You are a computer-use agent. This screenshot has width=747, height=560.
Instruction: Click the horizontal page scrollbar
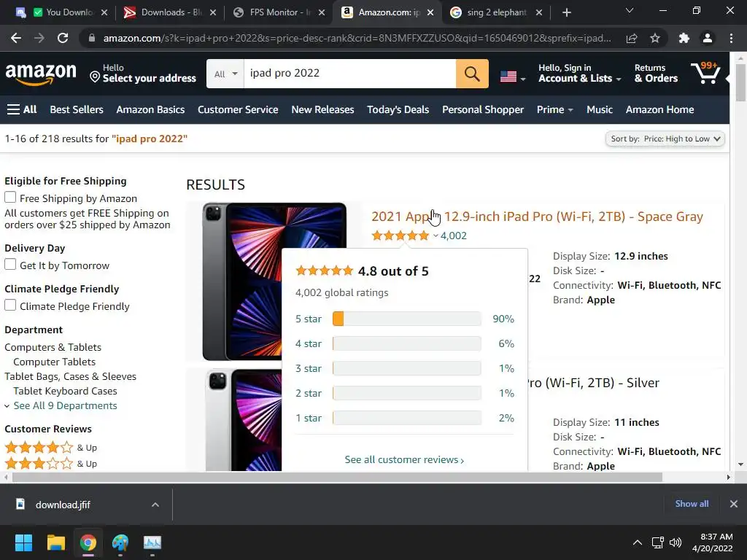[x=337, y=477]
